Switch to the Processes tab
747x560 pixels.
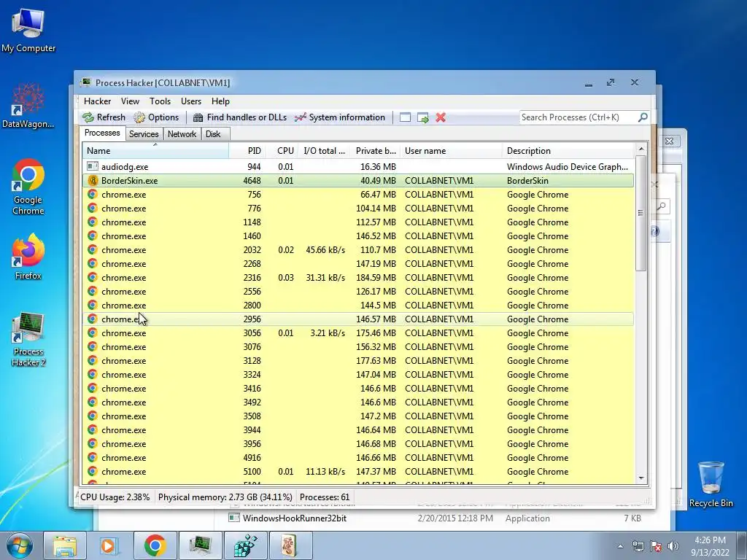click(102, 133)
